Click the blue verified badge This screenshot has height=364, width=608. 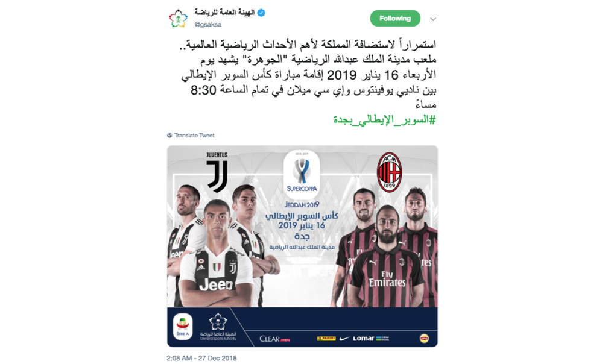coord(261,13)
